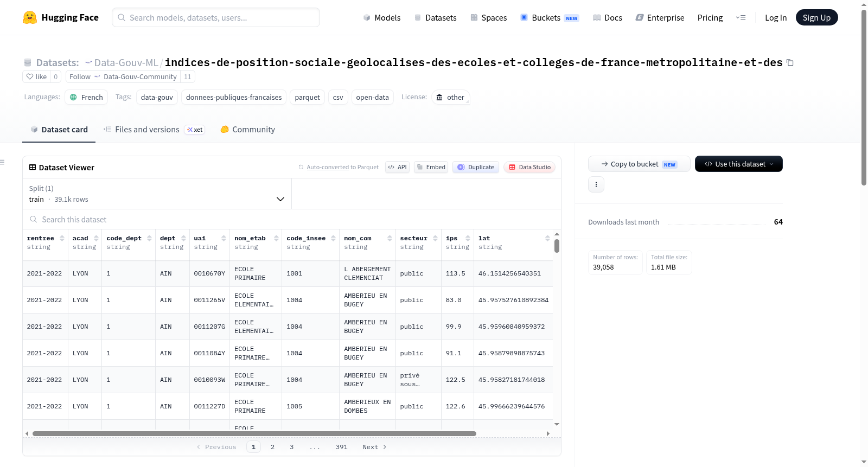
Task: Click the 'L ABERGEMENT CLEMENCIAT' cell
Action: (367, 273)
